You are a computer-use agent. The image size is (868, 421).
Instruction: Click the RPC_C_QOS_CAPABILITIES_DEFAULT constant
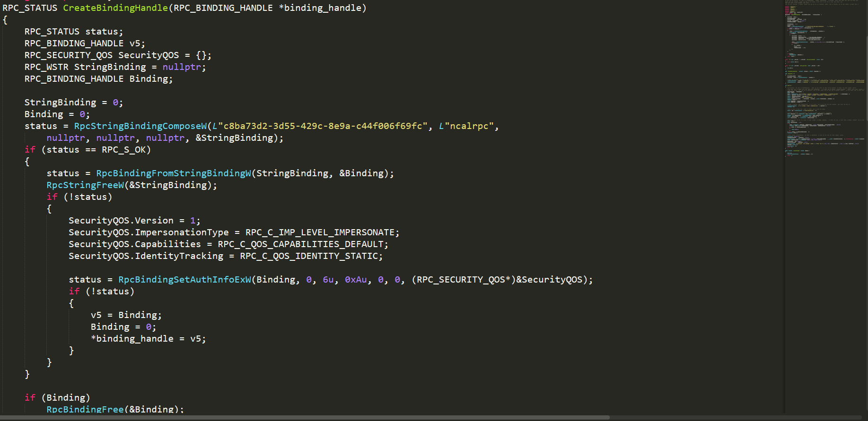click(x=300, y=244)
